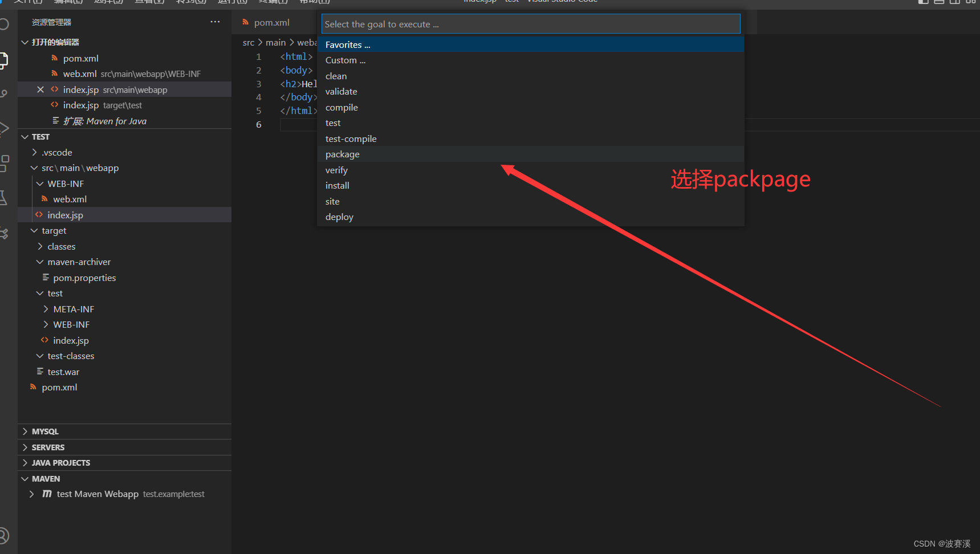Collapse the target folder

click(x=35, y=230)
